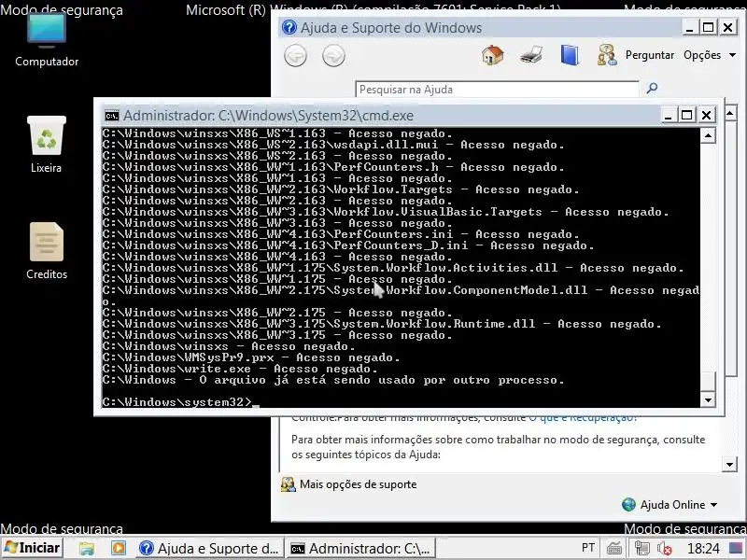Open Help home page house icon

point(493,55)
